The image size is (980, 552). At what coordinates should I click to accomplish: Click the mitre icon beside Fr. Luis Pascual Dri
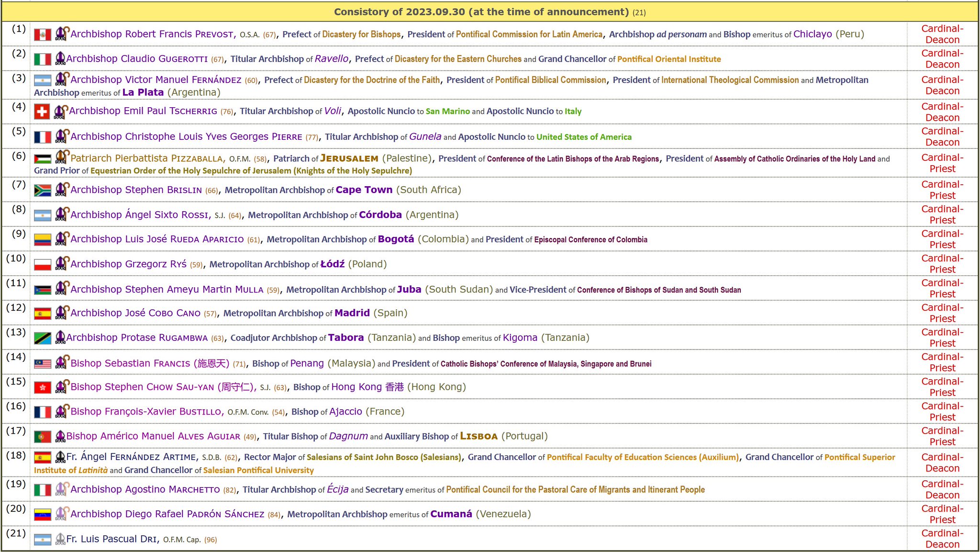tap(60, 539)
